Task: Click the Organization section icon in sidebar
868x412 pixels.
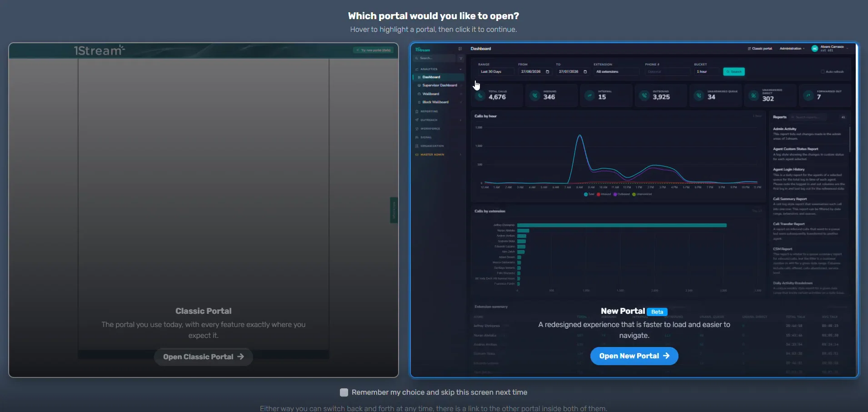Action: tap(417, 146)
